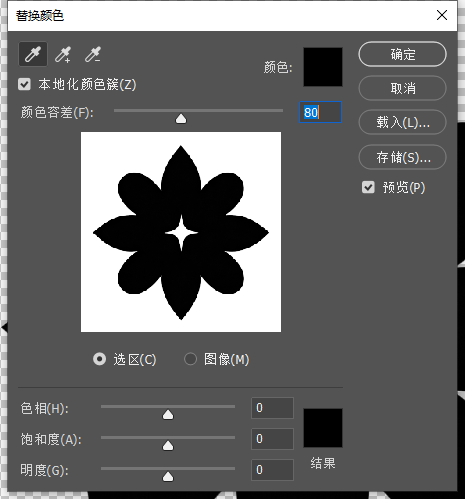
Task: Toggle the 预览 preview checkbox
Action: [x=368, y=187]
